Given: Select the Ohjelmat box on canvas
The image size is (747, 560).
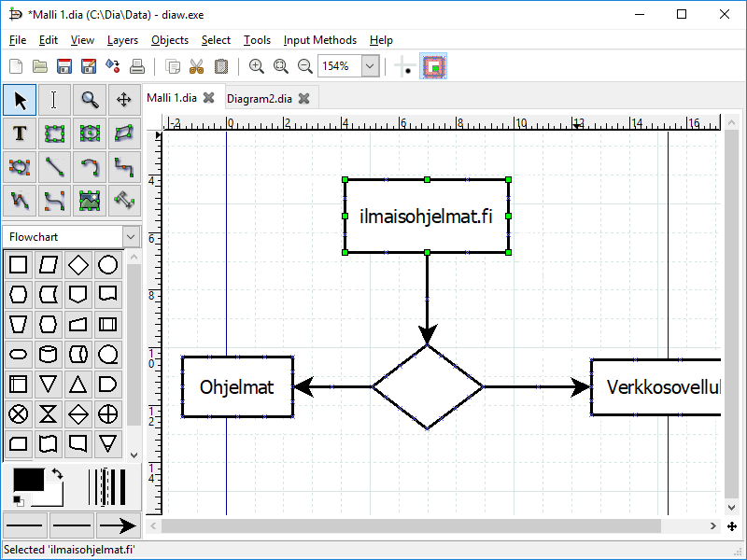Looking at the screenshot, I should click(237, 386).
